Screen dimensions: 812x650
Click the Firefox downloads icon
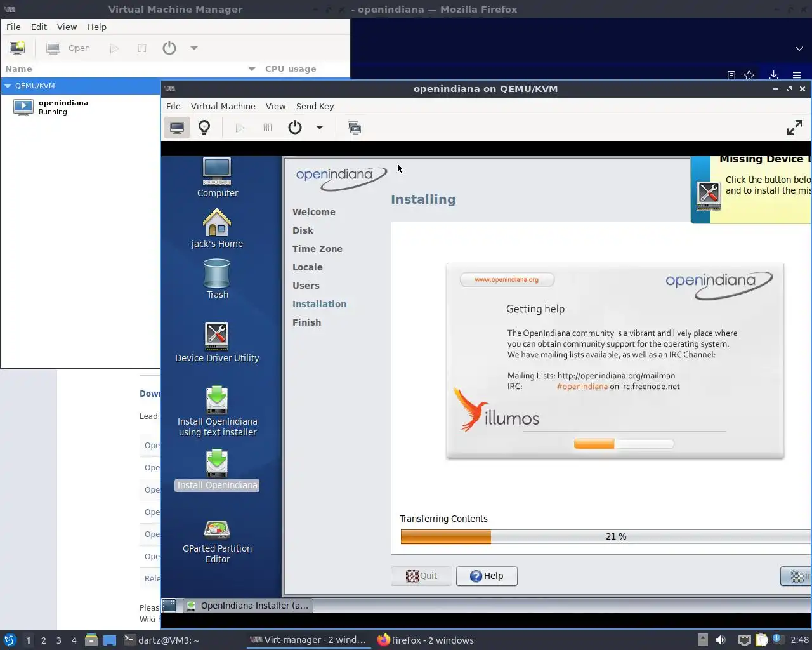click(773, 75)
